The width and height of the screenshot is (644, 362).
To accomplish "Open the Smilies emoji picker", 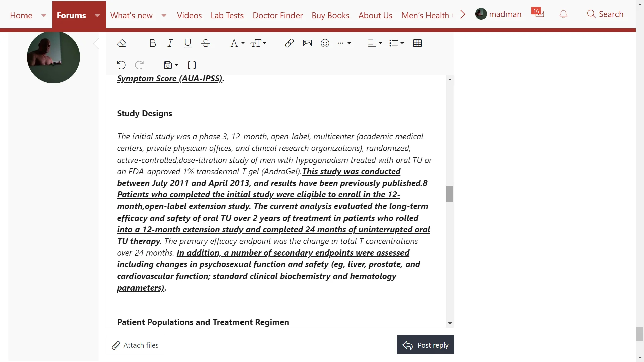I will [325, 43].
